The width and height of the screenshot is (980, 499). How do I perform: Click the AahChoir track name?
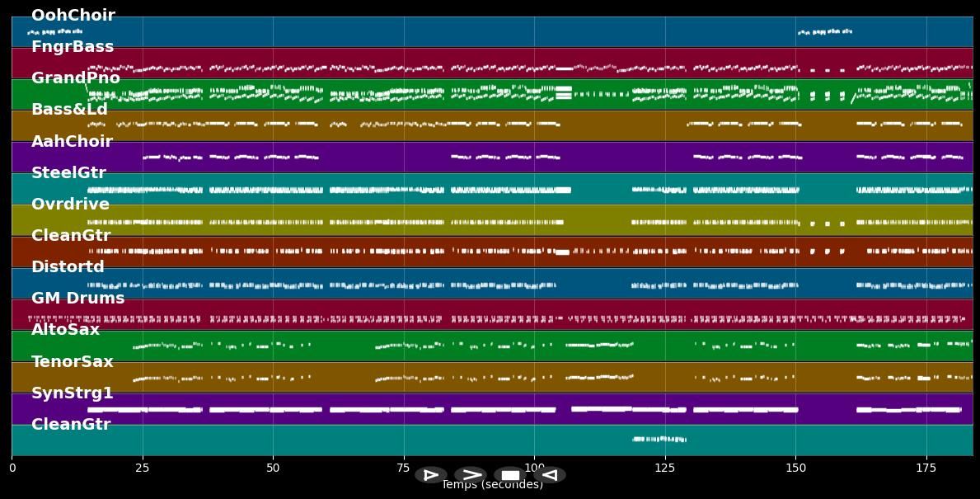coord(72,142)
